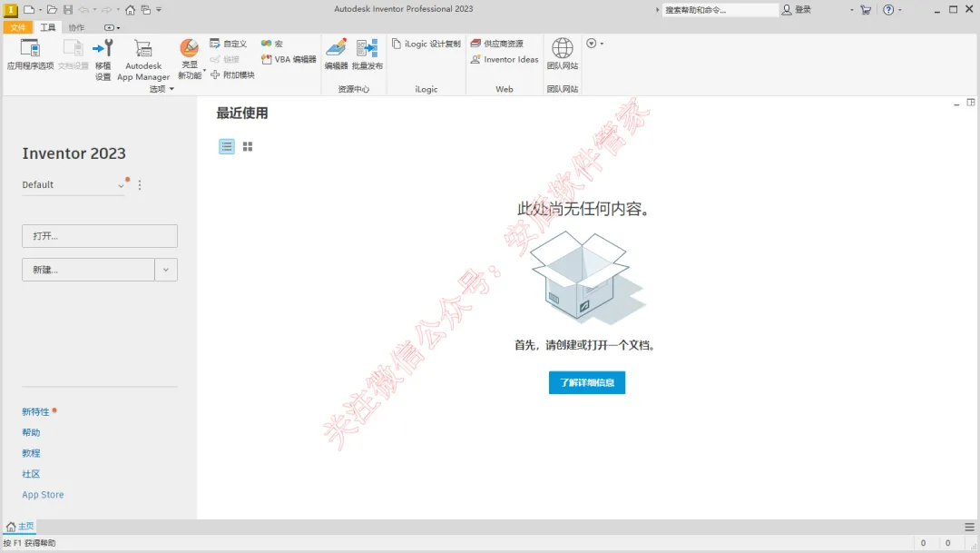This screenshot has height=553, width=980.
Task: Click 批量发布 batch publish tool
Action: pos(367,54)
